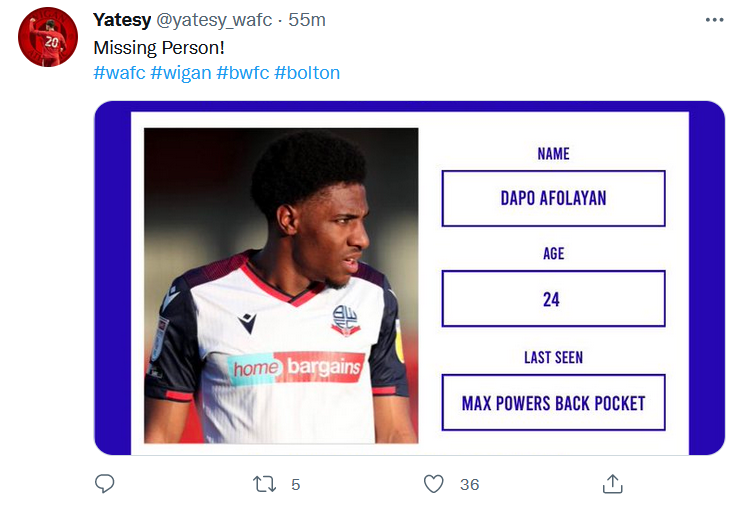Open the share tweet icon
The width and height of the screenshot is (743, 509).
click(x=613, y=484)
